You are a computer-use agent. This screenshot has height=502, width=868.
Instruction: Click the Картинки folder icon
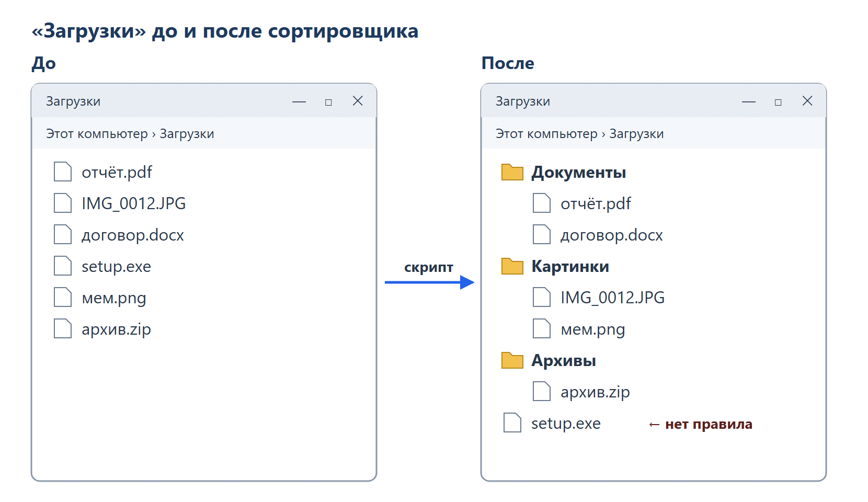512,266
